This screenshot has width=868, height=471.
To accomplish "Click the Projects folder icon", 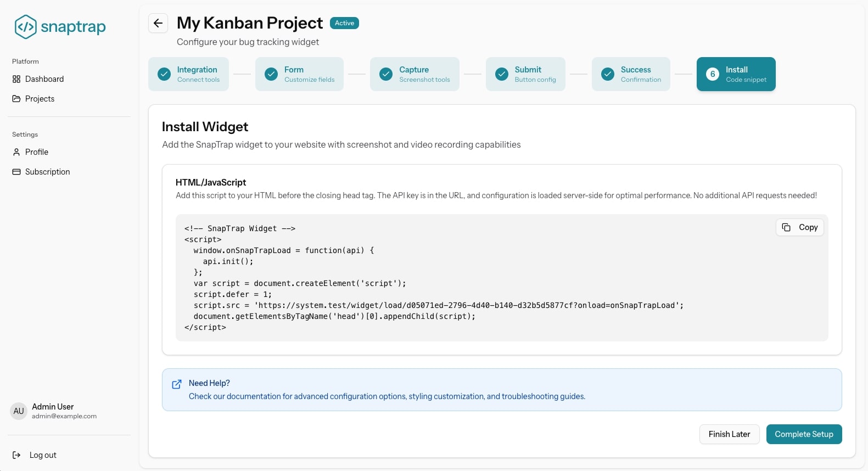I will coord(16,99).
